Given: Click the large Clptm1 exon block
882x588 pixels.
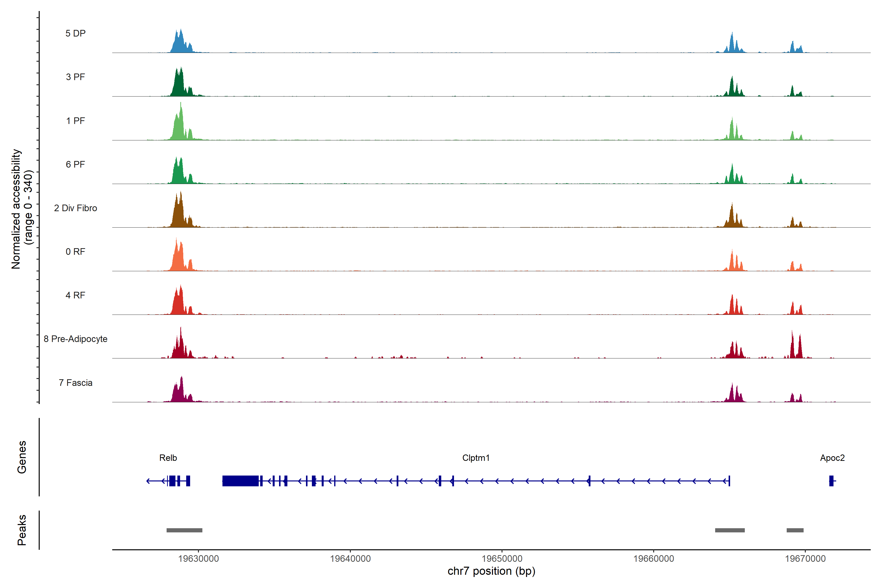Looking at the screenshot, I should click(x=240, y=481).
